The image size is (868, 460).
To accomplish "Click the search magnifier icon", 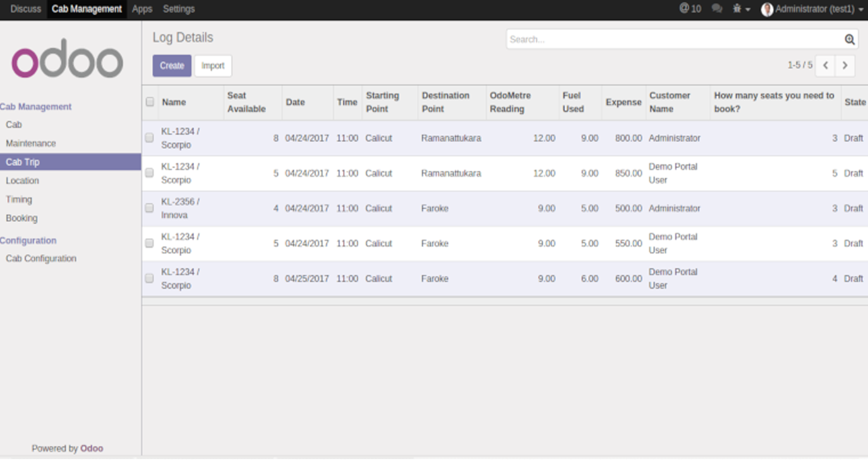I will pyautogui.click(x=850, y=40).
